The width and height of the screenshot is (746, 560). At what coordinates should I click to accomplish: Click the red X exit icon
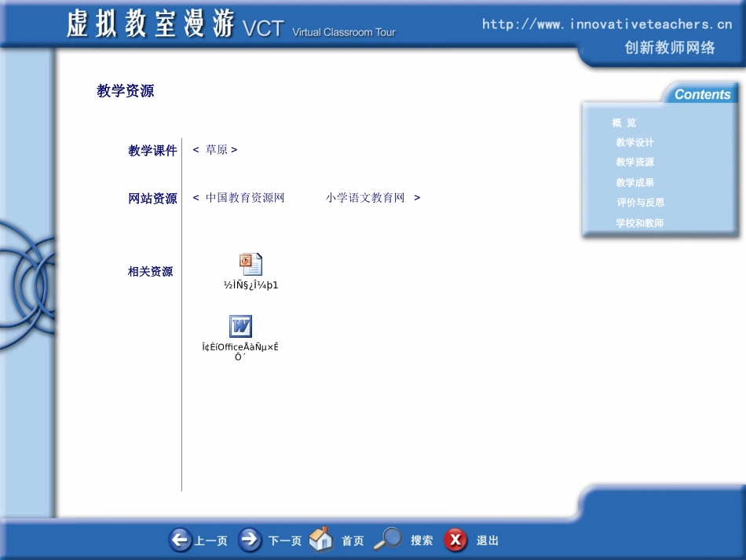(455, 540)
